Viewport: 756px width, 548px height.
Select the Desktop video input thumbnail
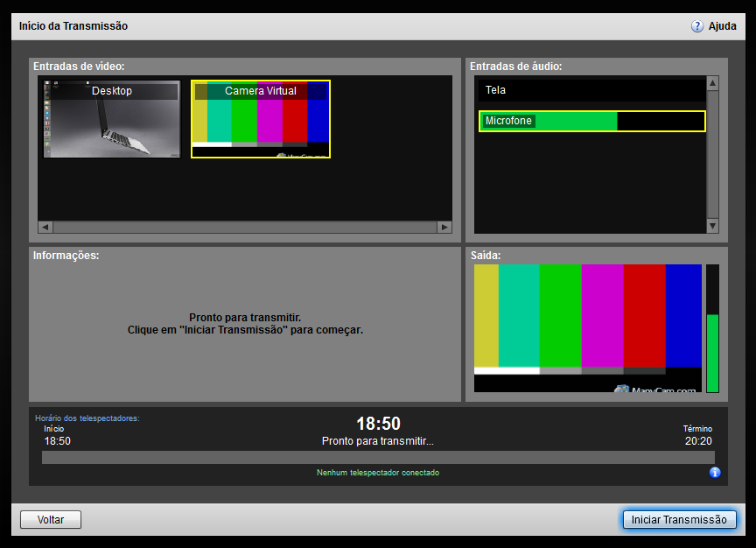coord(112,119)
